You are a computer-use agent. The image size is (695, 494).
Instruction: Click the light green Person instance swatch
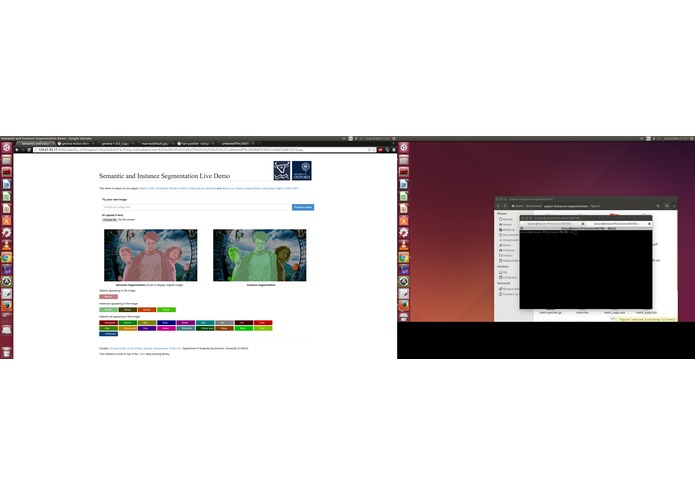[x=109, y=310]
